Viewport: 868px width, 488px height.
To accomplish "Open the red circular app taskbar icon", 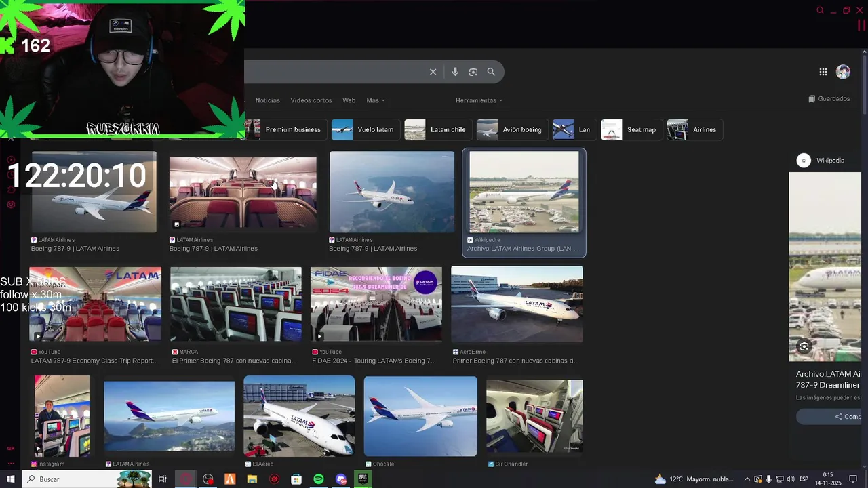I will (274, 479).
